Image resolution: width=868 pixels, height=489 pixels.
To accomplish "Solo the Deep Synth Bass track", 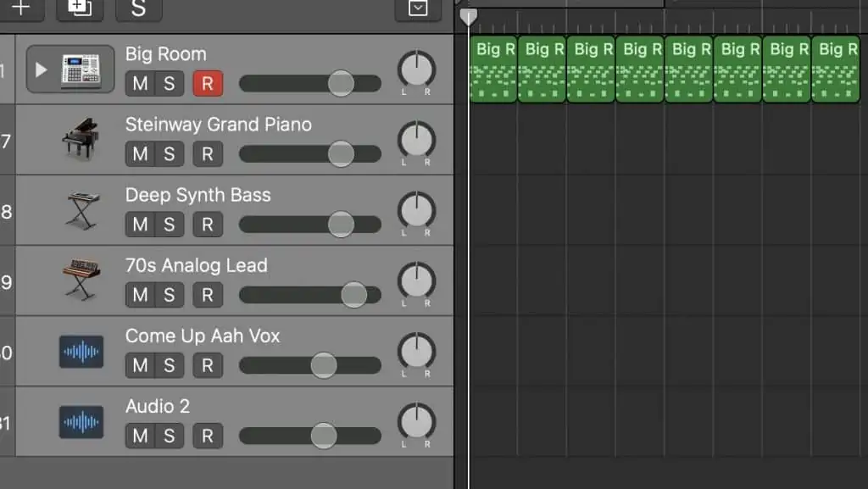I will (170, 224).
